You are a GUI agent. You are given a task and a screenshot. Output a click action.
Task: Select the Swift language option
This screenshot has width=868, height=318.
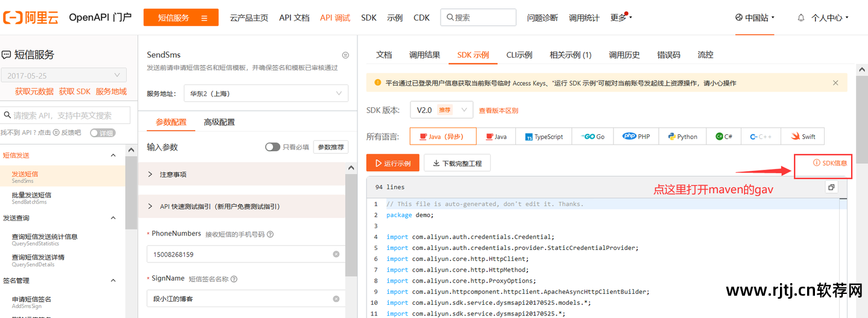click(x=802, y=137)
